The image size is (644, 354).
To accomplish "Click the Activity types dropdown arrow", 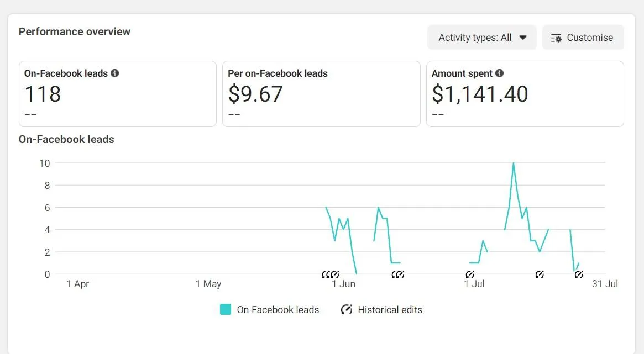I will coord(523,38).
